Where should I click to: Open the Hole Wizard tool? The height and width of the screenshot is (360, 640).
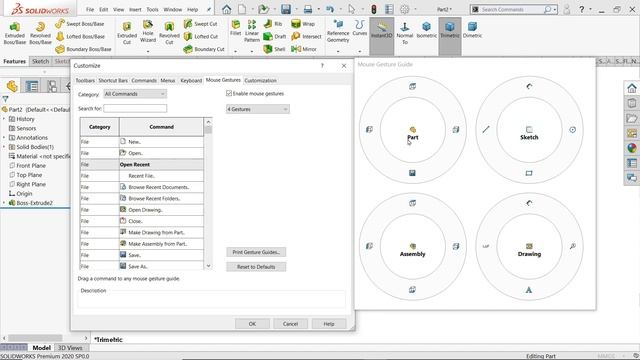(148, 32)
